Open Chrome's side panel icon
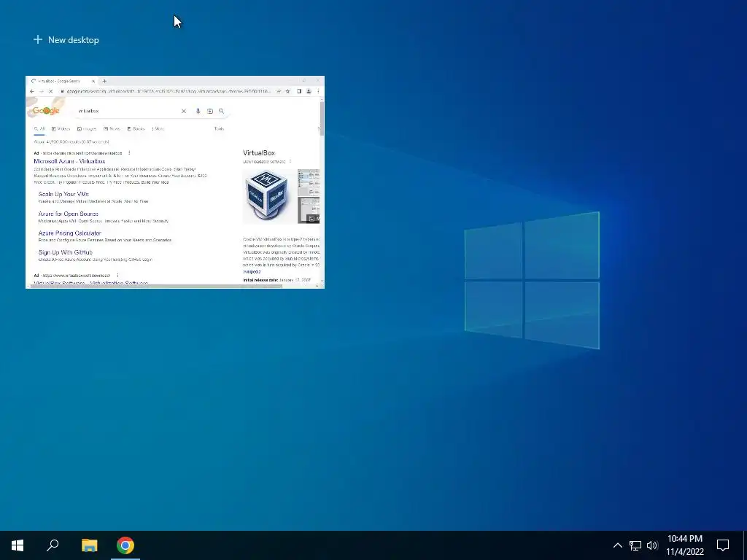This screenshot has width=747, height=560. [x=299, y=91]
